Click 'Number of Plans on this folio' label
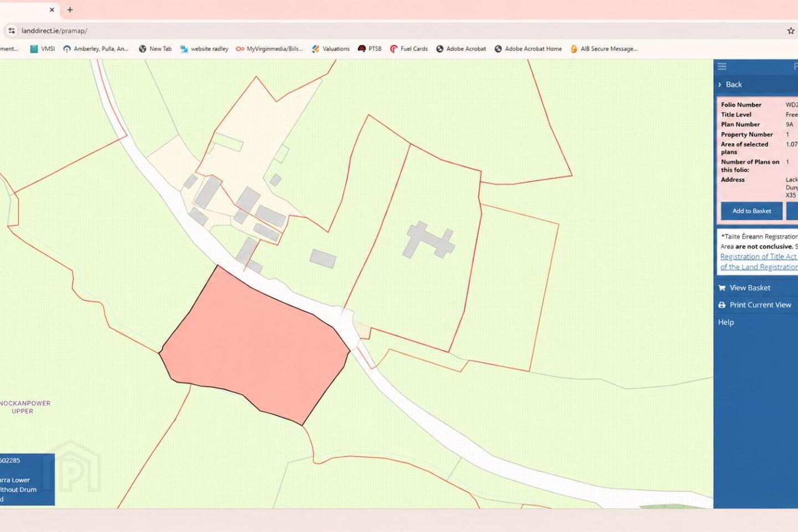 (750, 166)
